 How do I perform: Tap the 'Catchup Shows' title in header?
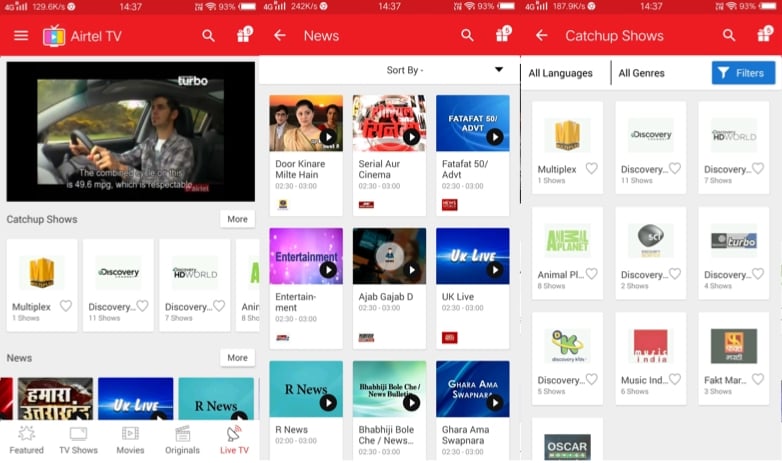pyautogui.click(x=614, y=35)
